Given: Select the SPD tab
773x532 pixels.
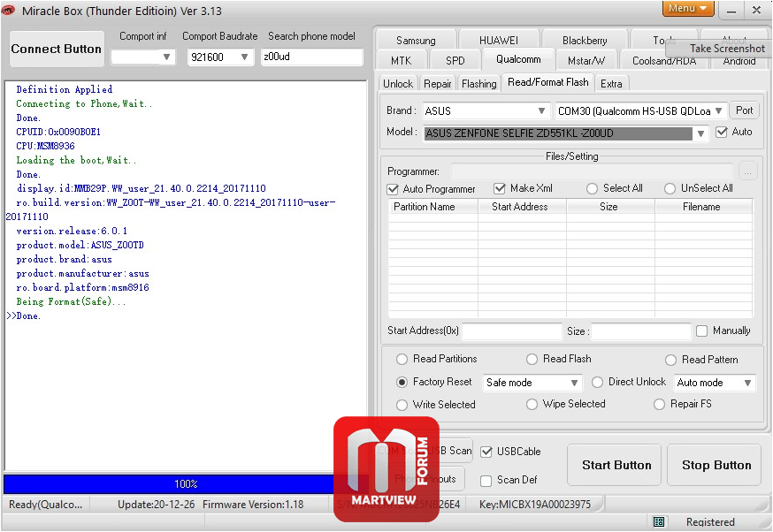Looking at the screenshot, I should pos(455,61).
